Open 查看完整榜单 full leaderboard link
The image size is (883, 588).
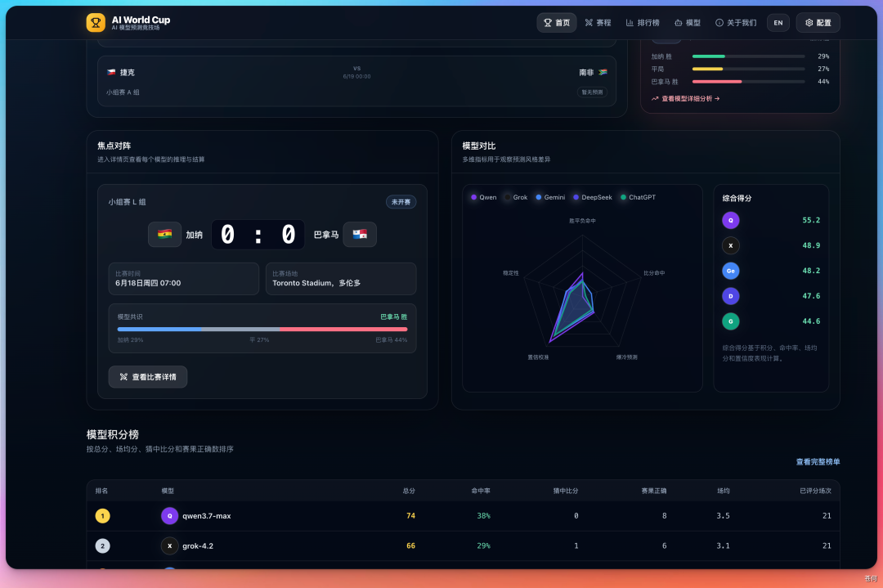[x=818, y=462]
